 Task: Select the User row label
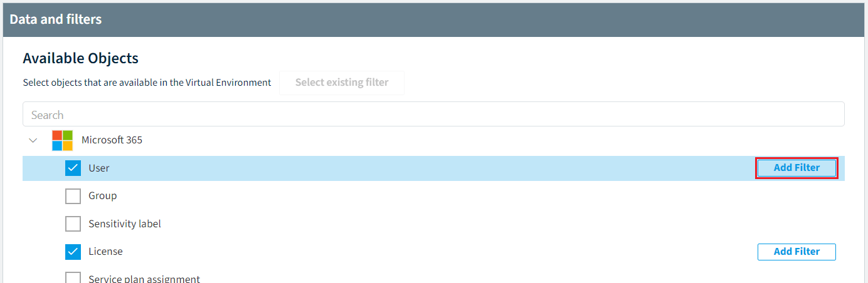(x=99, y=168)
